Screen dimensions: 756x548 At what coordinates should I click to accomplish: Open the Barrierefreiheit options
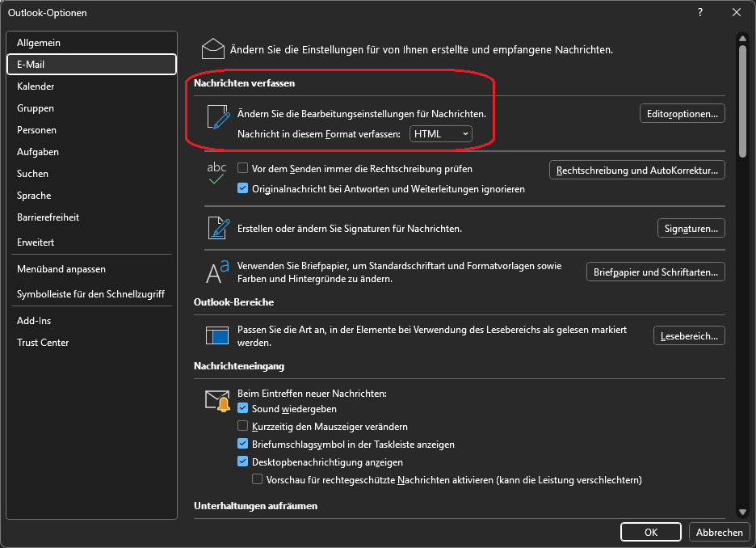91,217
